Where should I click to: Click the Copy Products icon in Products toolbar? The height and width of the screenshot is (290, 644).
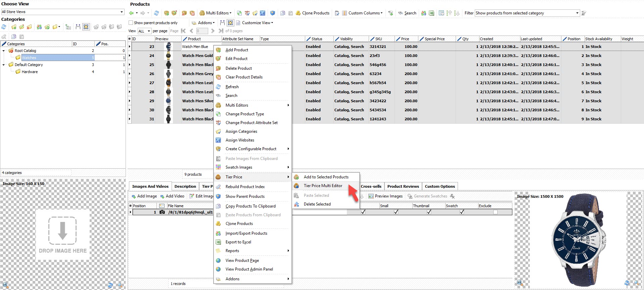coord(283,13)
